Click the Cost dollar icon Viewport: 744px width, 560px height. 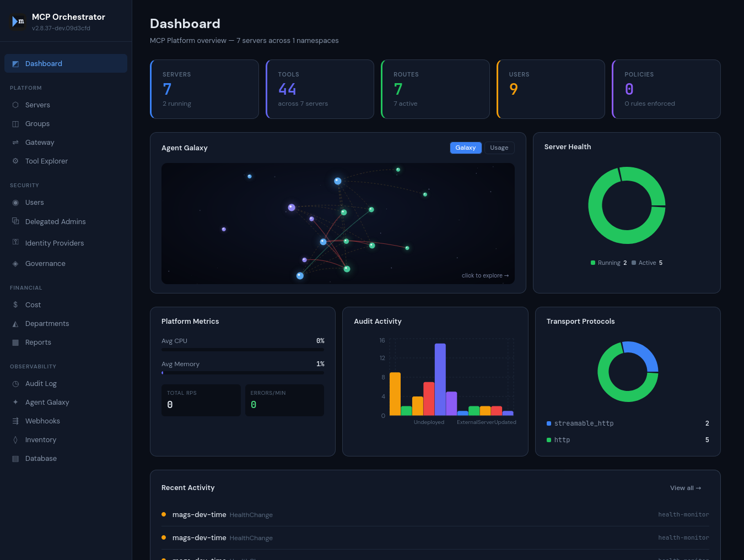pyautogui.click(x=15, y=305)
